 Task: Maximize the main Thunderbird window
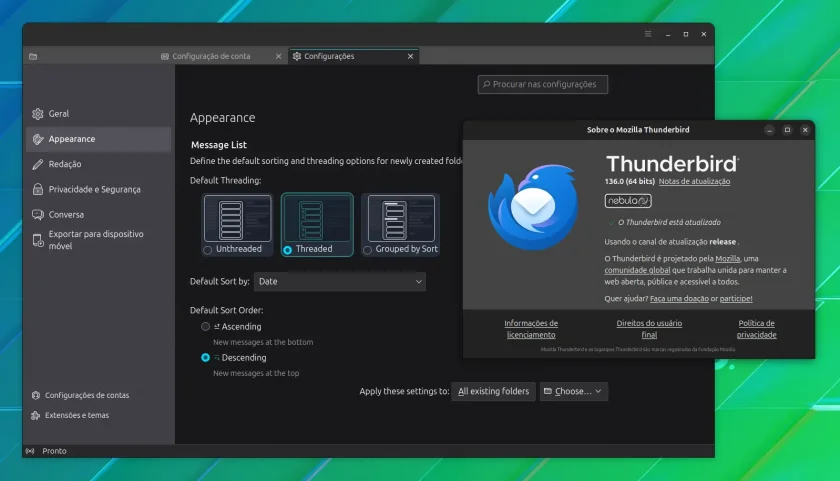tap(686, 34)
